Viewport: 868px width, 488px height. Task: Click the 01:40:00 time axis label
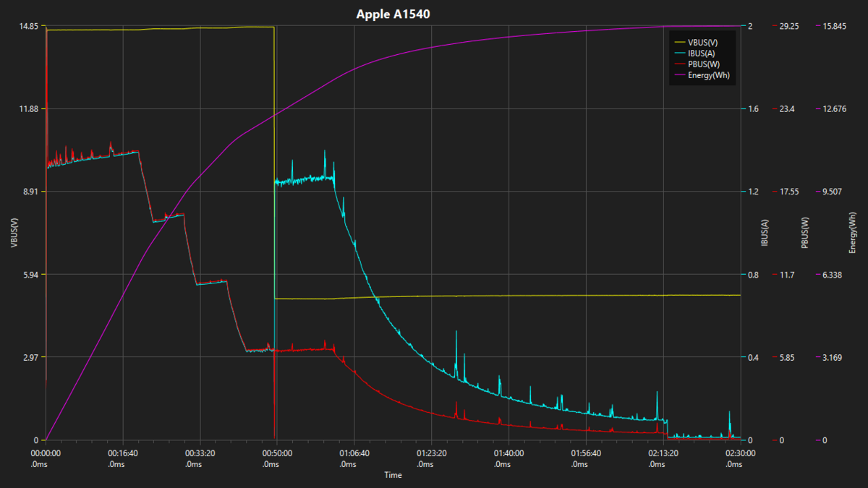(x=509, y=453)
